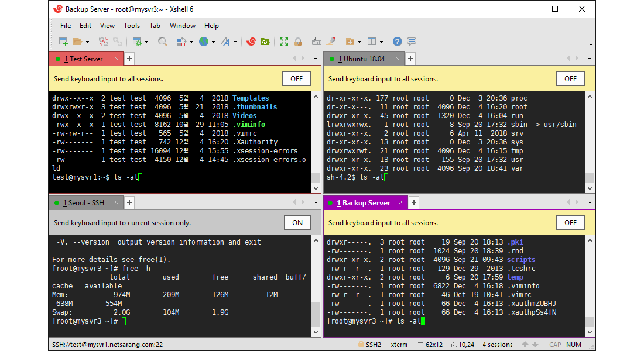Launch Xftp with the green icon
Image resolution: width=644 pixels, height=351 pixels.
pyautogui.click(x=265, y=42)
